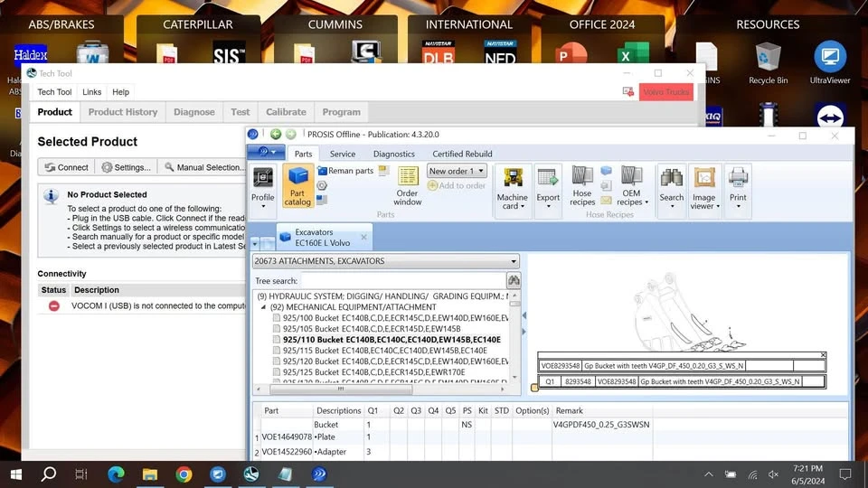868x488 pixels.
Task: Open the Export icon in the ribbon
Action: click(548, 189)
